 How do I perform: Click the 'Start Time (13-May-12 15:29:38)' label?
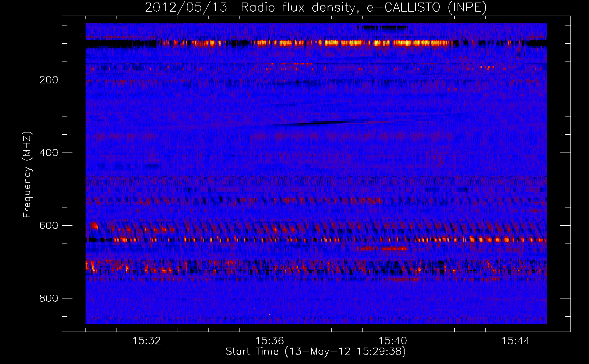pyautogui.click(x=316, y=352)
